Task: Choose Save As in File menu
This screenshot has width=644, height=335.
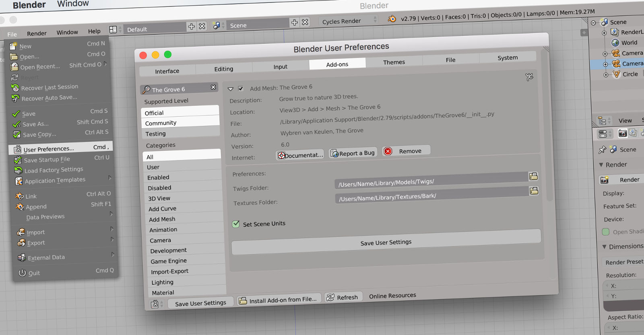Action: click(x=60, y=123)
